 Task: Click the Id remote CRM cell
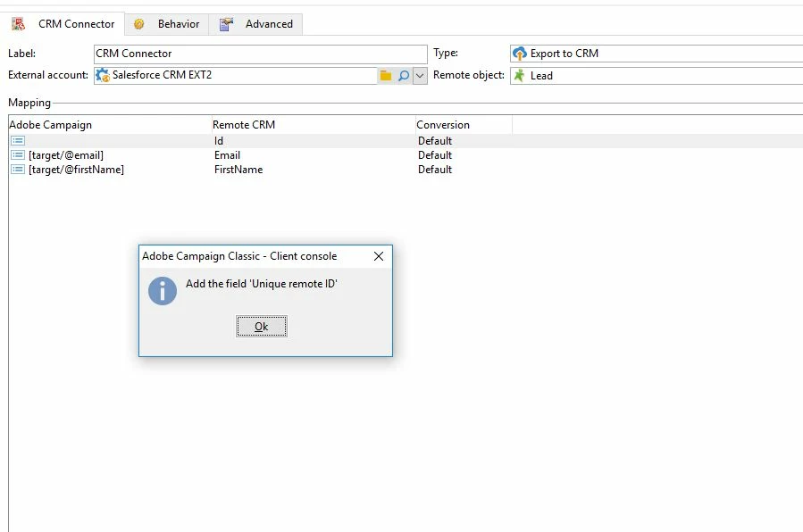(219, 141)
